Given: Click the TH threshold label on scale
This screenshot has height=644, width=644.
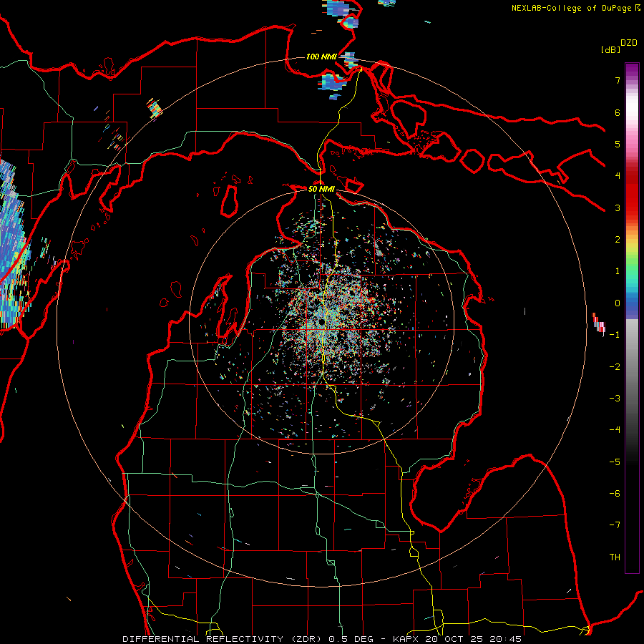Looking at the screenshot, I should (615, 557).
